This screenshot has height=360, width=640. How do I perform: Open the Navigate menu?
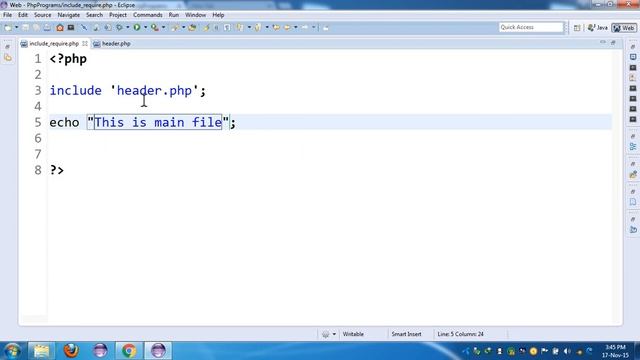pyautogui.click(x=69, y=15)
